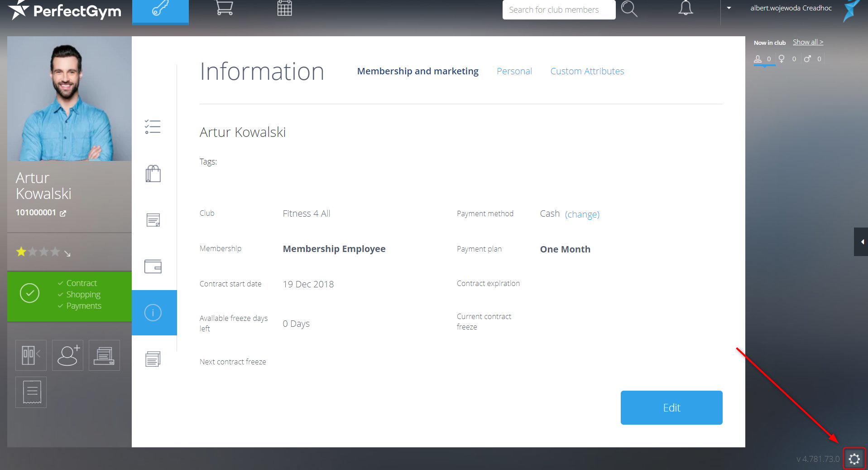Click the blue Edit button
This screenshot has height=470, width=868.
[x=671, y=407]
